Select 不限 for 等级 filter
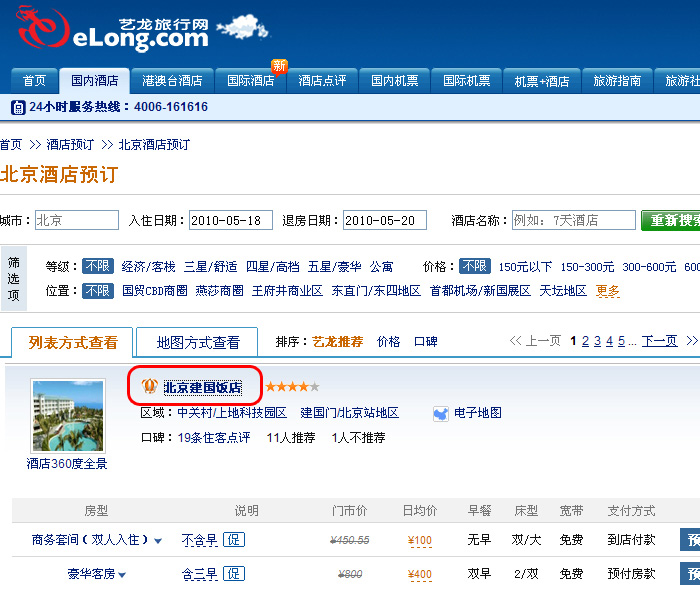 tap(98, 266)
